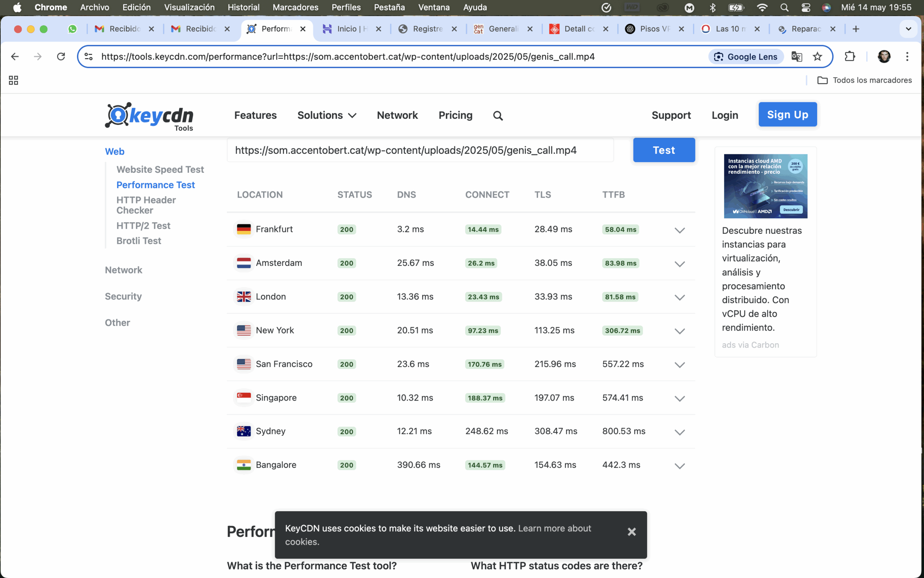Open HTTP Header Checker in sidebar
The height and width of the screenshot is (578, 924).
coord(146,205)
